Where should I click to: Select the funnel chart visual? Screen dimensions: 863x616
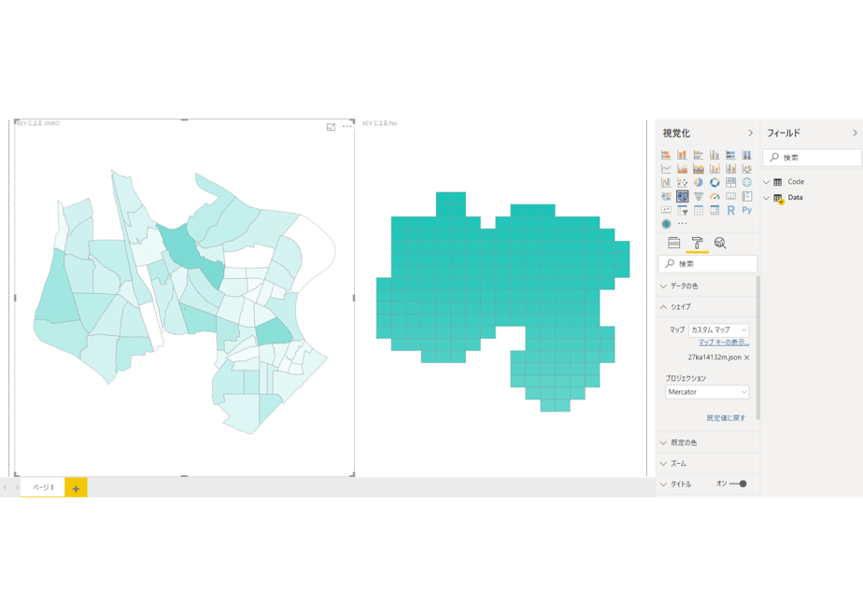click(699, 196)
